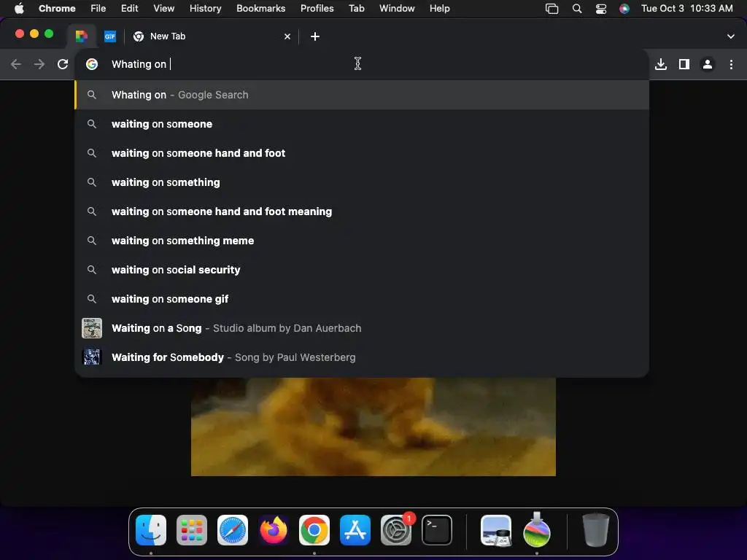Open Chrome three-dot menu
The width and height of the screenshot is (747, 560).
731,64
